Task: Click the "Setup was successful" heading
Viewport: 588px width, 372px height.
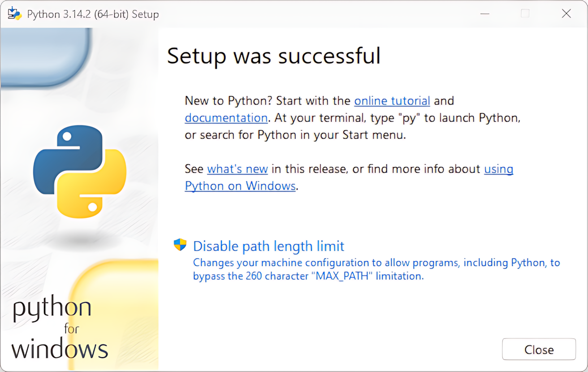Action: (273, 56)
